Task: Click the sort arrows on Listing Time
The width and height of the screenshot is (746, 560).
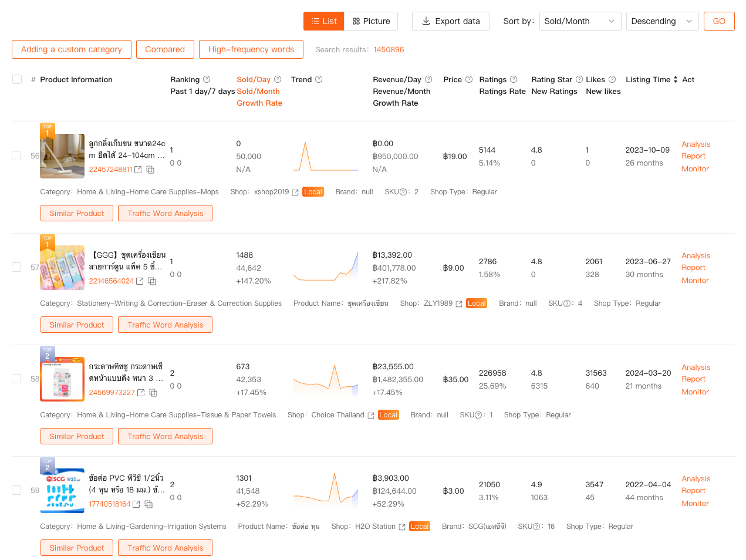Action: click(x=676, y=80)
